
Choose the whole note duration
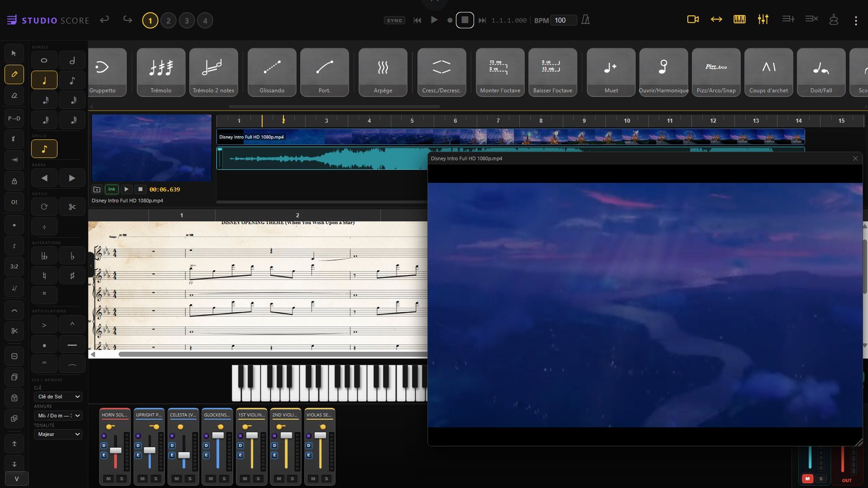44,61
